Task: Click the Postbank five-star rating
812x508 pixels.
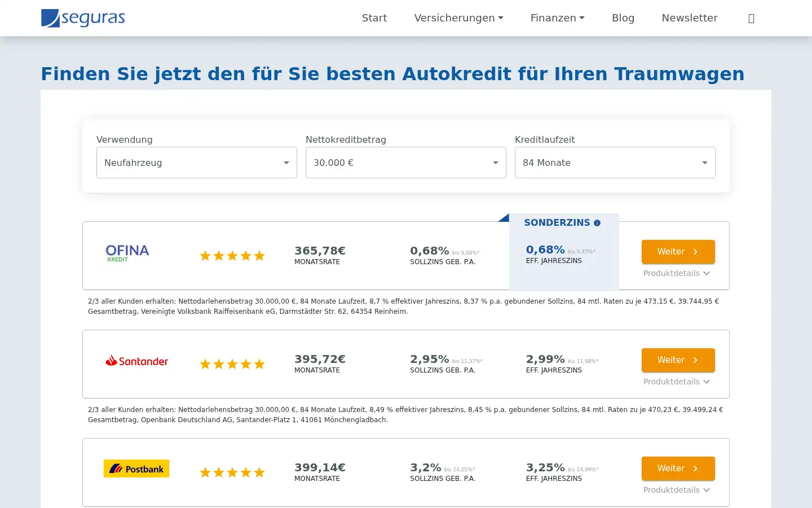Action: tap(232, 472)
